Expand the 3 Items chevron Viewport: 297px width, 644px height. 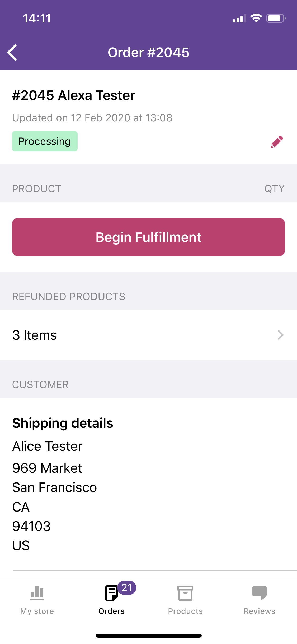click(281, 335)
